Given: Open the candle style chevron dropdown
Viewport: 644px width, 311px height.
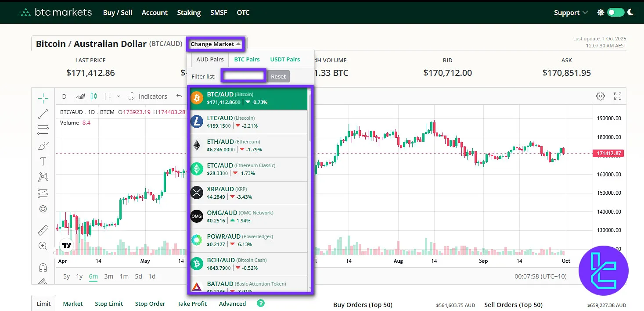Looking at the screenshot, I should point(118,96).
